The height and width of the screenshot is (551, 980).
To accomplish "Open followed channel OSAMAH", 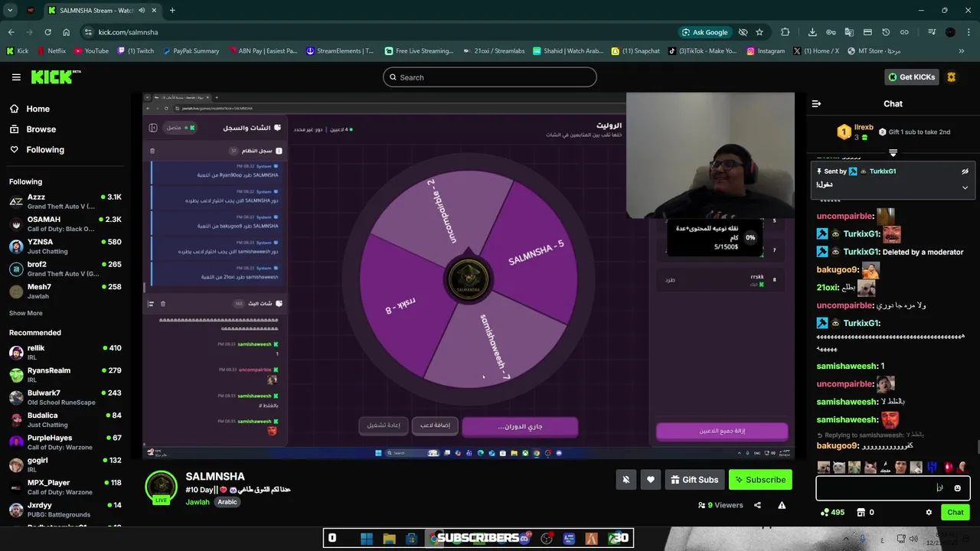I will tap(66, 223).
